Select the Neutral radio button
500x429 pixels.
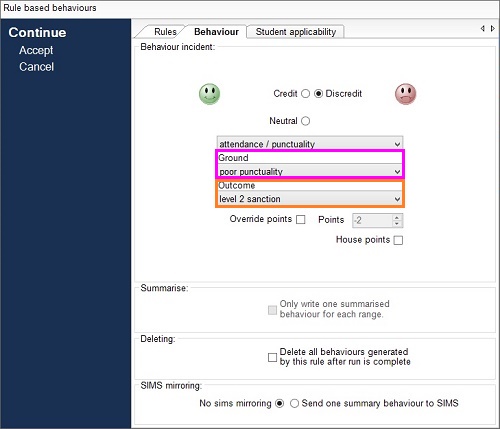[305, 121]
